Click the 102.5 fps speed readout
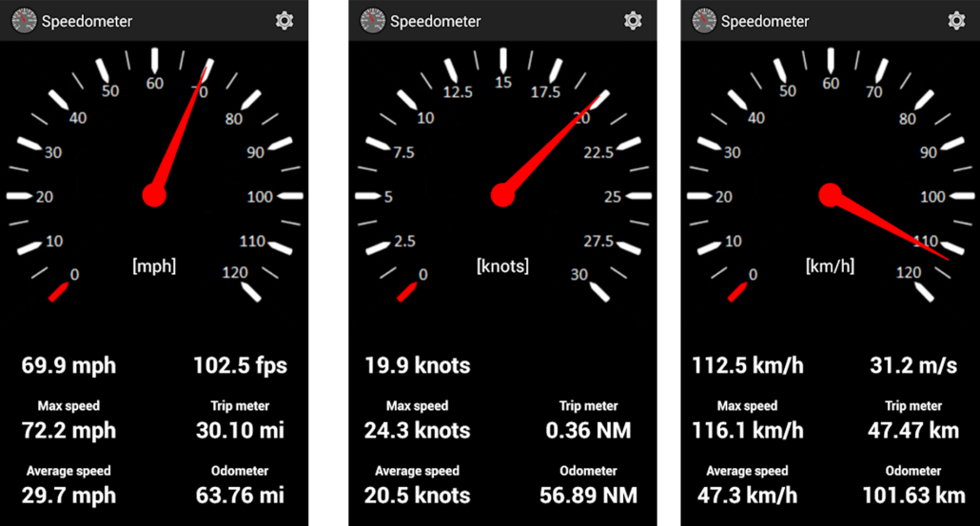The height and width of the screenshot is (526, 980). [x=240, y=365]
